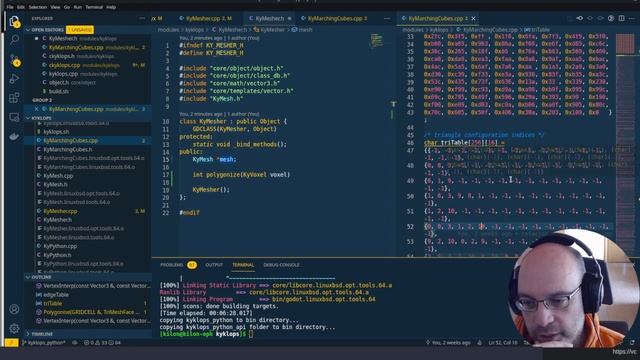Open the File menu
Screen dimensions: 640x360
pos(10,7)
